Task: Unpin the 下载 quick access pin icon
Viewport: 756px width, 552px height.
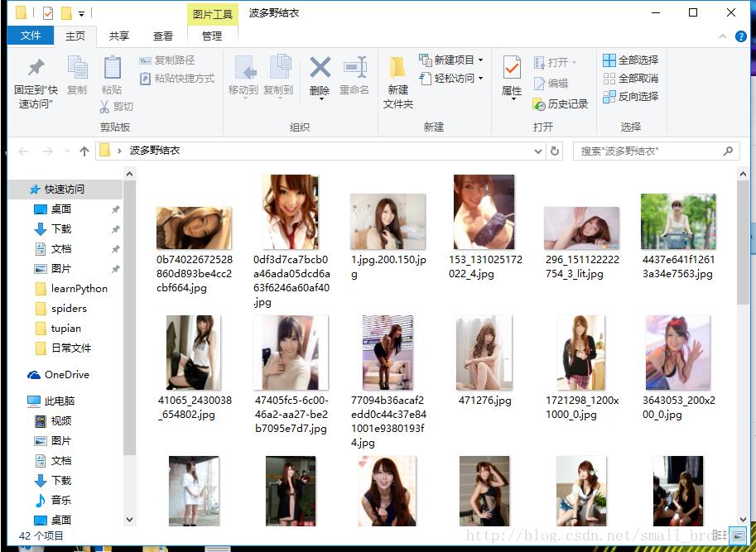Action: click(115, 229)
